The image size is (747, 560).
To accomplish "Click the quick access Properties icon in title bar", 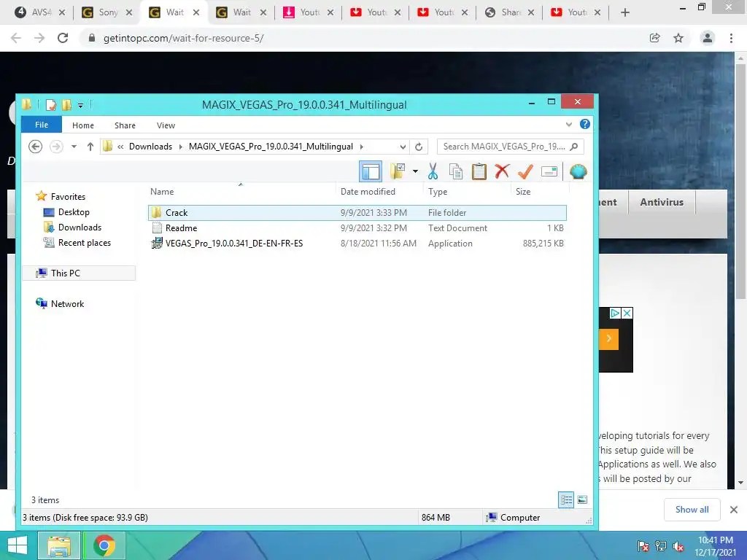I will 51,105.
